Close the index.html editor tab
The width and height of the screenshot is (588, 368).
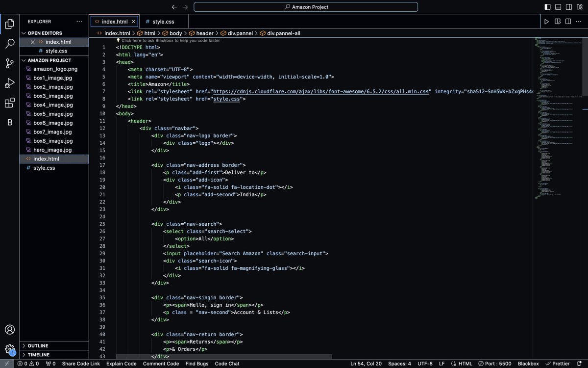[x=133, y=22]
